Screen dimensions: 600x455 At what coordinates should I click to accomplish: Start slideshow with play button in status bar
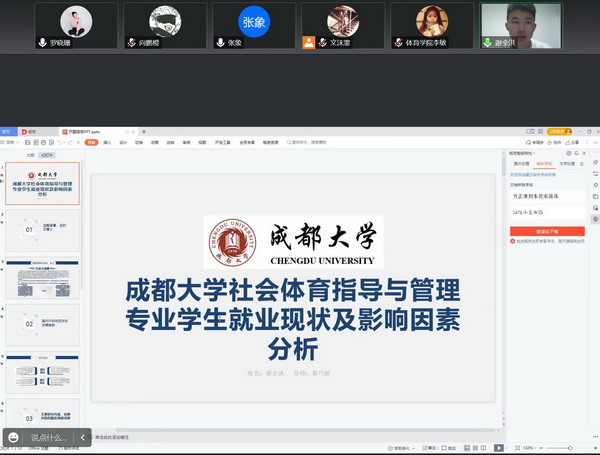[498, 448]
